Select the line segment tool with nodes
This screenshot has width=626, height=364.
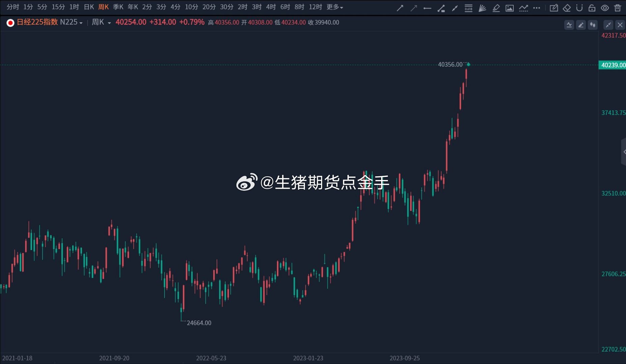coord(455,8)
